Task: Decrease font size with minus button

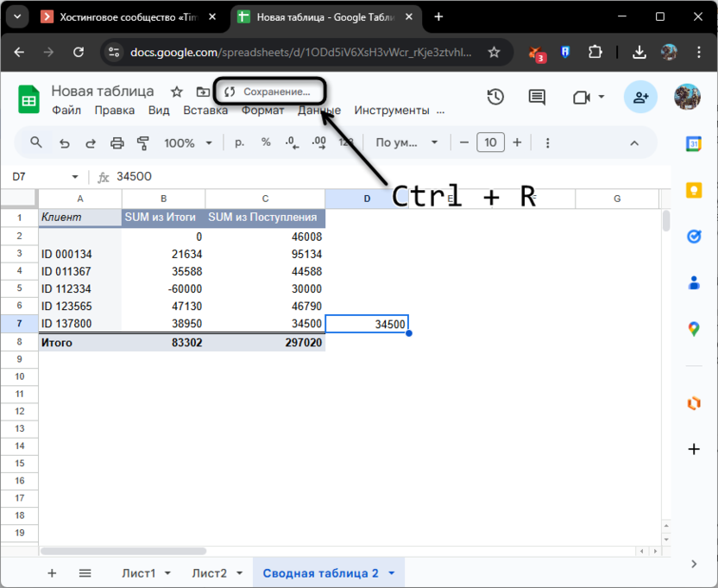Action: pos(463,142)
